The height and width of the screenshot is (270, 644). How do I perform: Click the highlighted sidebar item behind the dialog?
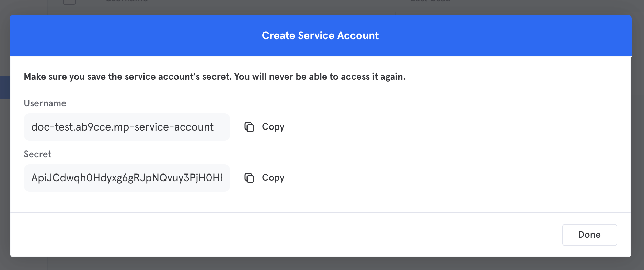[x=5, y=87]
